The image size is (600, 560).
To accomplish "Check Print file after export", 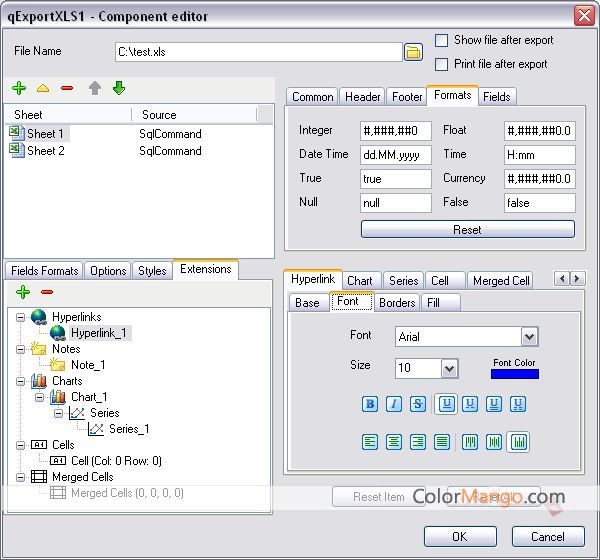I will pos(442,65).
